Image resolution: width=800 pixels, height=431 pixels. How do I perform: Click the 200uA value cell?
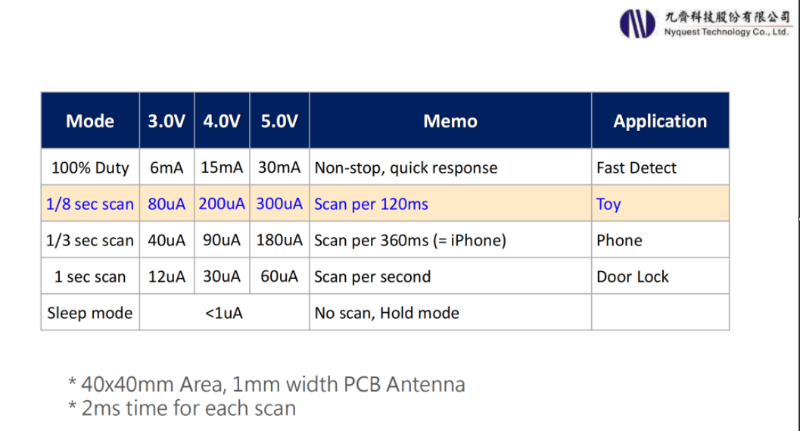pyautogui.click(x=222, y=204)
